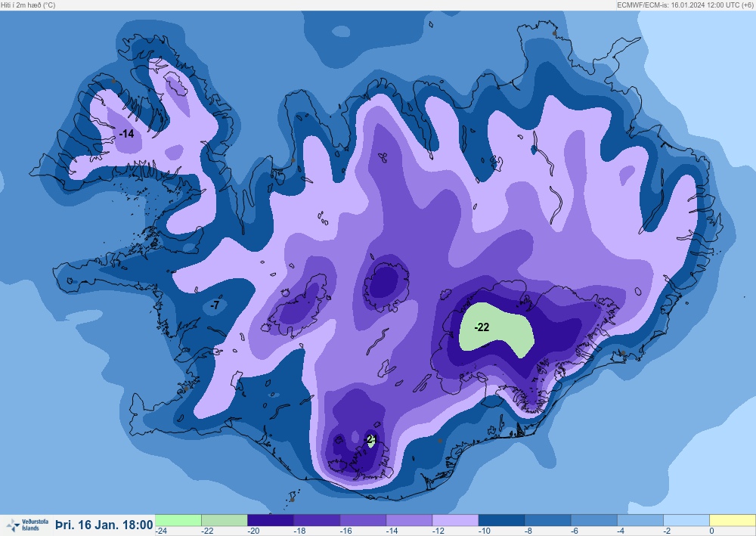The image size is (756, 536).
Task: Click the Veðurstofa Íslands logo
Action: click(27, 525)
